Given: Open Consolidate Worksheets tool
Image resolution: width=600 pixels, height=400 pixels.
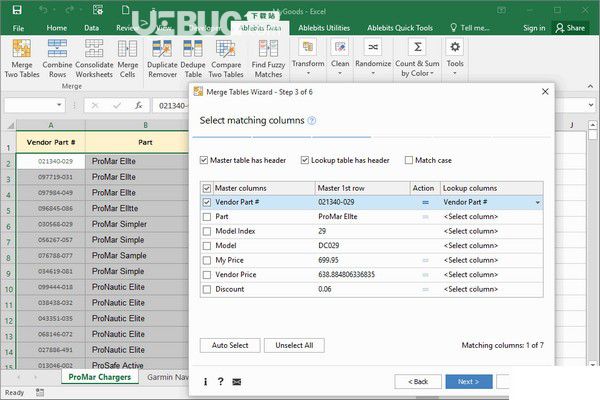Looking at the screenshot, I should tap(94, 59).
